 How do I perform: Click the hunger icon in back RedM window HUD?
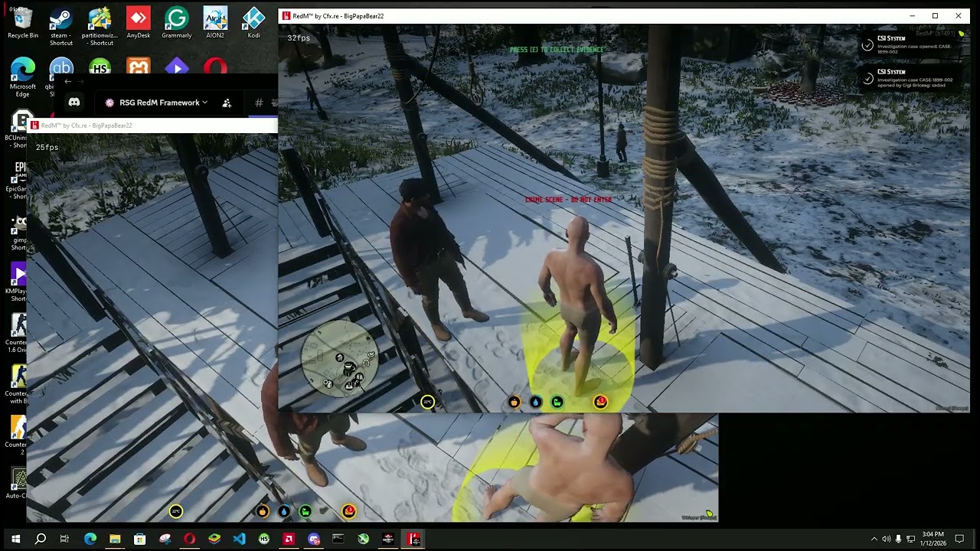click(263, 511)
